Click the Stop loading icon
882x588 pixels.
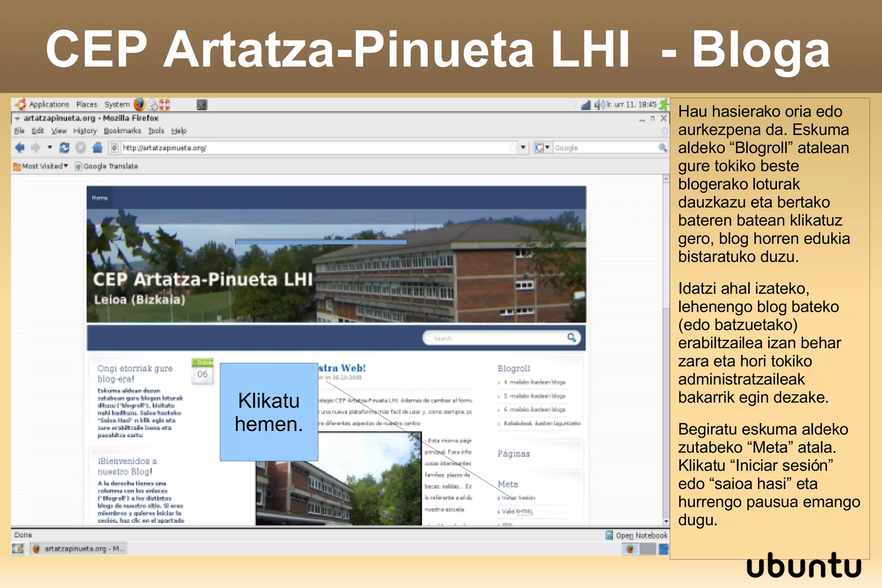81,148
